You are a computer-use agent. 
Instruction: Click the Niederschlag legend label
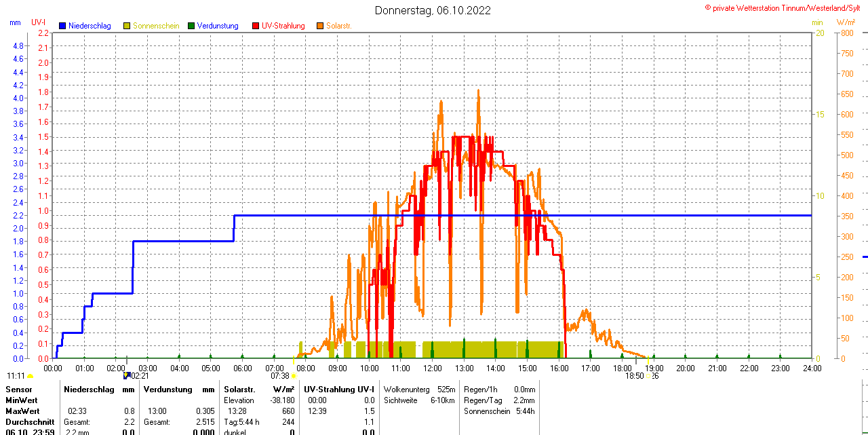90,26
